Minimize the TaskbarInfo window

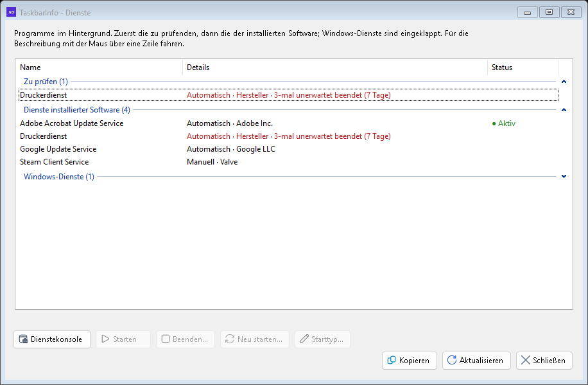tap(527, 12)
